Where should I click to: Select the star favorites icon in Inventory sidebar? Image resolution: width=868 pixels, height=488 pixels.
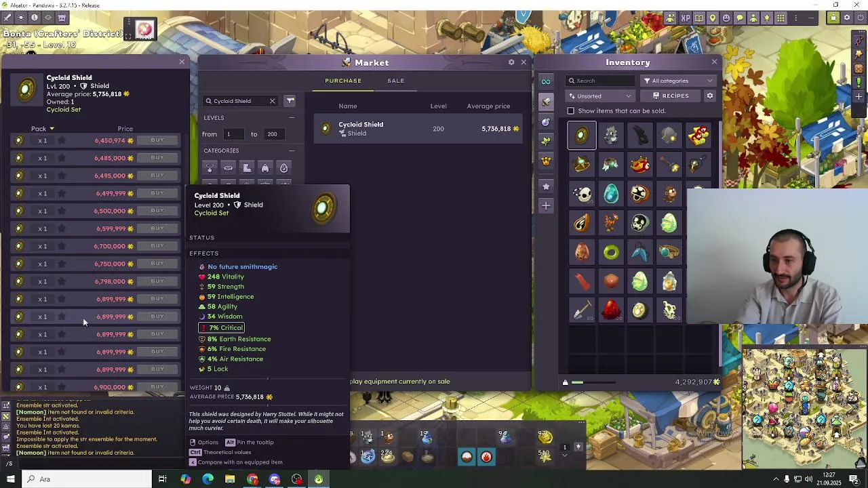click(x=546, y=186)
